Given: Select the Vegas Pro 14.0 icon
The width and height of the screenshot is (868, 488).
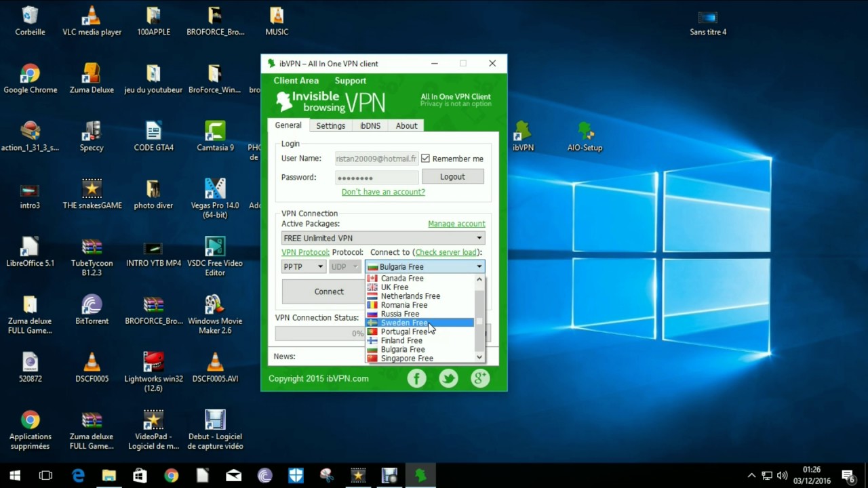Looking at the screenshot, I should coord(215,199).
